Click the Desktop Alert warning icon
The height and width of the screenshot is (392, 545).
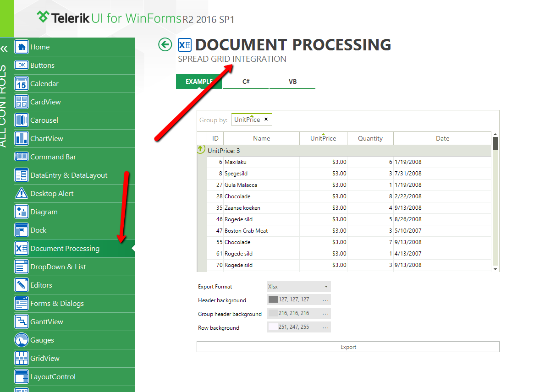22,193
